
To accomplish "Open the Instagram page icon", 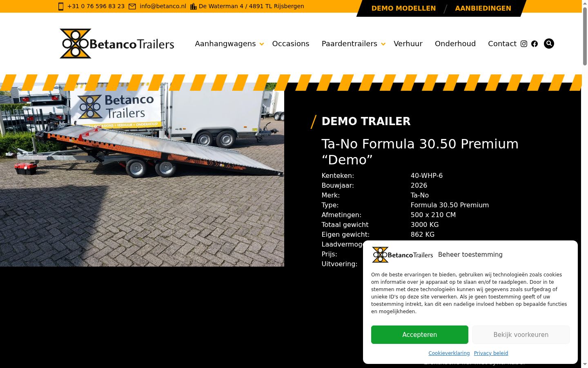I will tap(524, 44).
